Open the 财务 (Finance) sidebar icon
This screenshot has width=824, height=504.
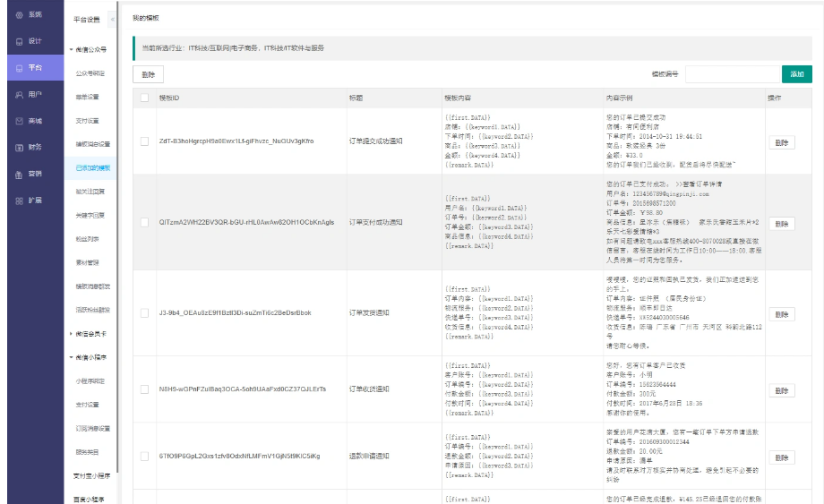coord(20,147)
